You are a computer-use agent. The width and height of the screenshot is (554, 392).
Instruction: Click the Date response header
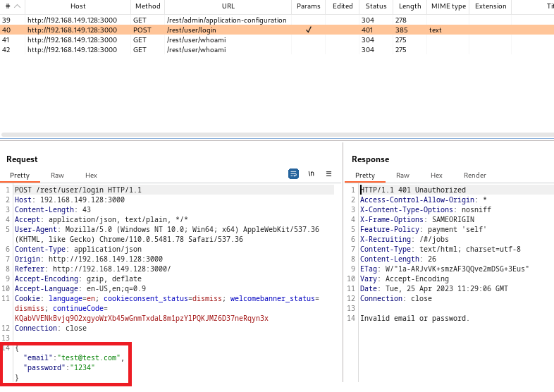tap(434, 289)
